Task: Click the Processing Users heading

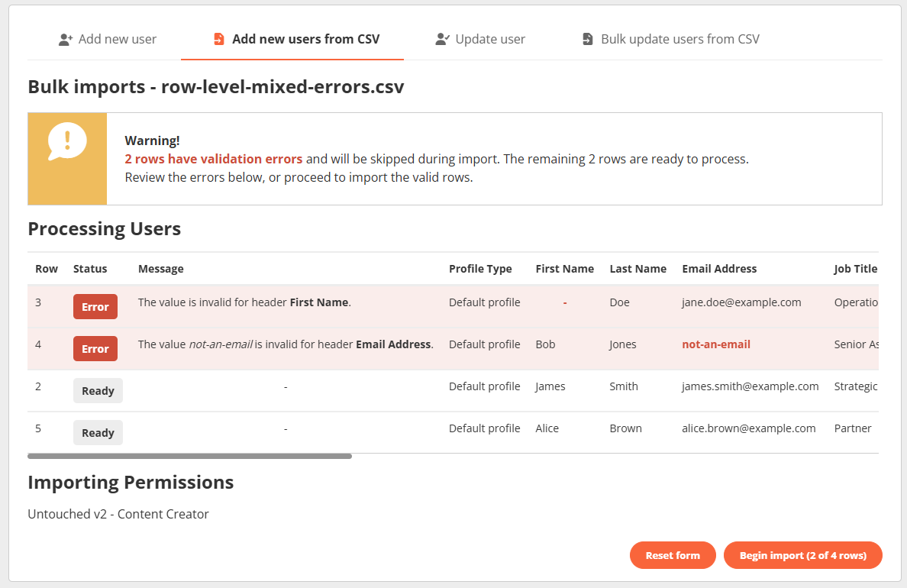Action: point(104,228)
